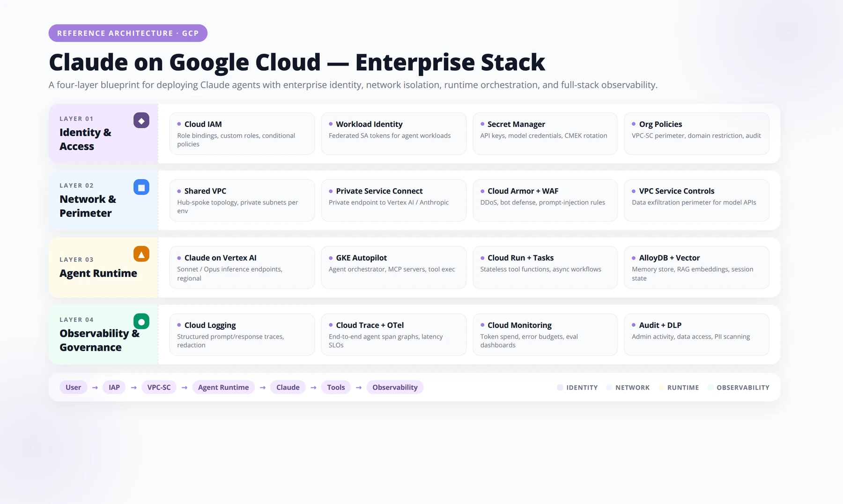Click "Agent orchestrator, MCP servers, tool exec" text
This screenshot has width=843, height=504.
(392, 269)
